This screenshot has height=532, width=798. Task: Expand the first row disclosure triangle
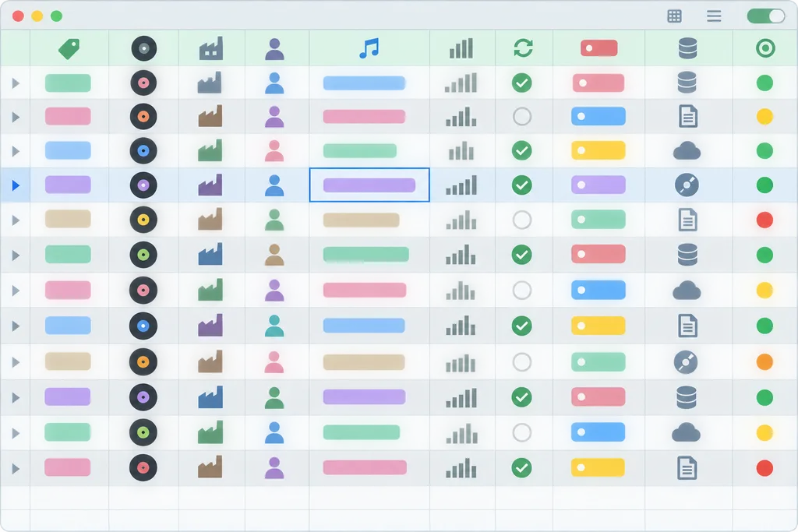point(16,83)
